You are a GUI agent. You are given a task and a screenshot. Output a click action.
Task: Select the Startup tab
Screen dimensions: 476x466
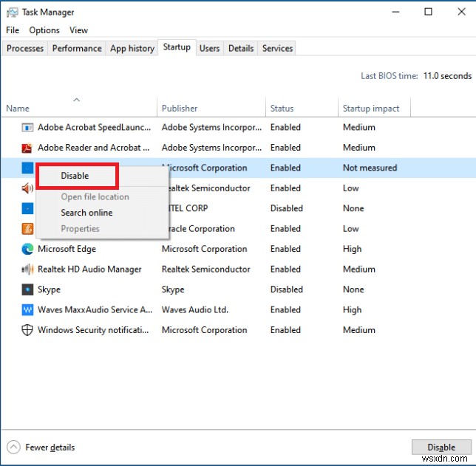177,47
